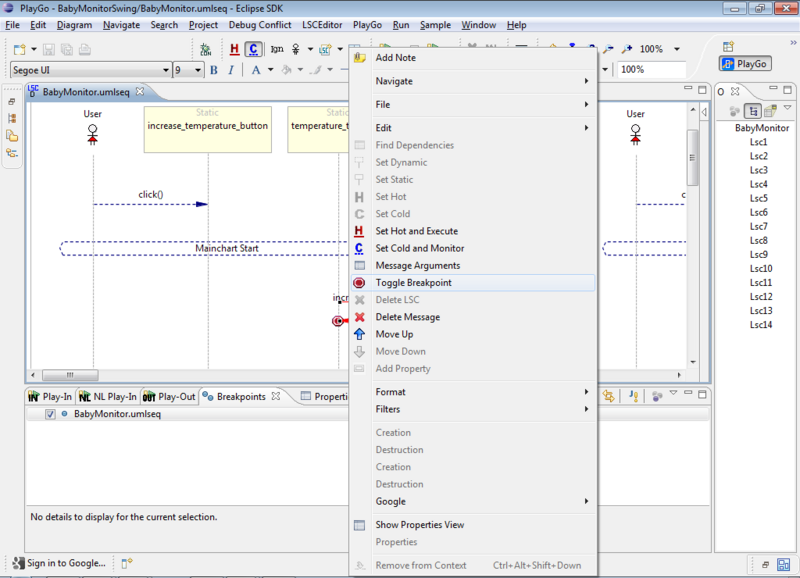Click the 100% zoom input field
Image resolution: width=800 pixels, height=578 pixels.
click(651, 70)
